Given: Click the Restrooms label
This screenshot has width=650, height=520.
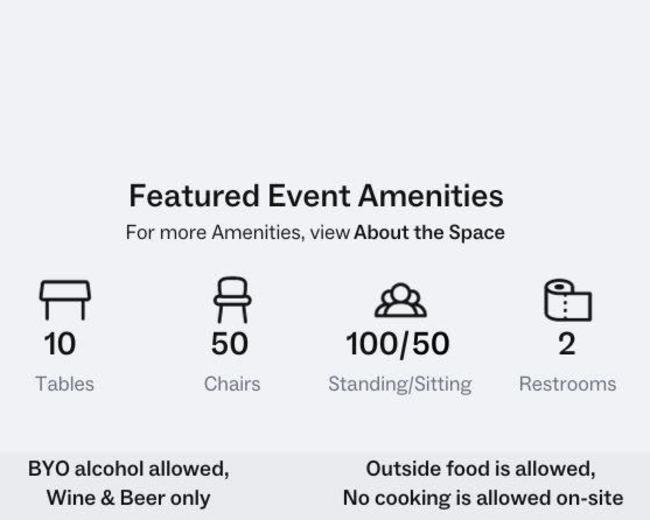Looking at the screenshot, I should pyautogui.click(x=568, y=384).
